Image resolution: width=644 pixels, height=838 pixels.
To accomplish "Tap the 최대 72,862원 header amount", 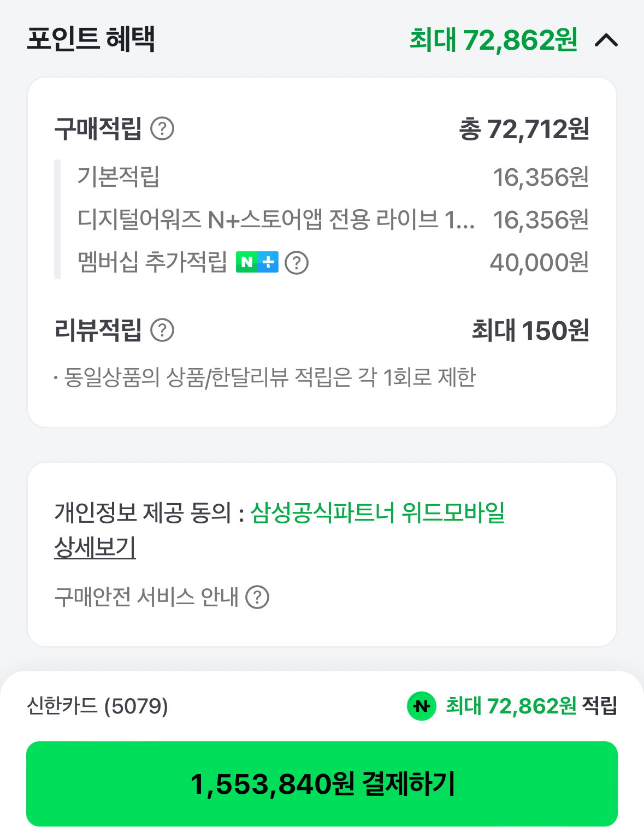I will 493,40.
